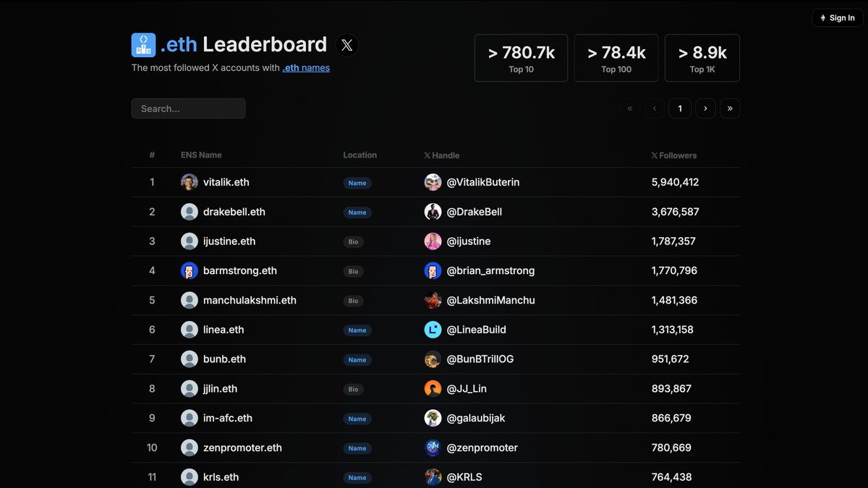Open the @VitalikButerin handle link
The image size is (868, 488).
[x=483, y=182]
